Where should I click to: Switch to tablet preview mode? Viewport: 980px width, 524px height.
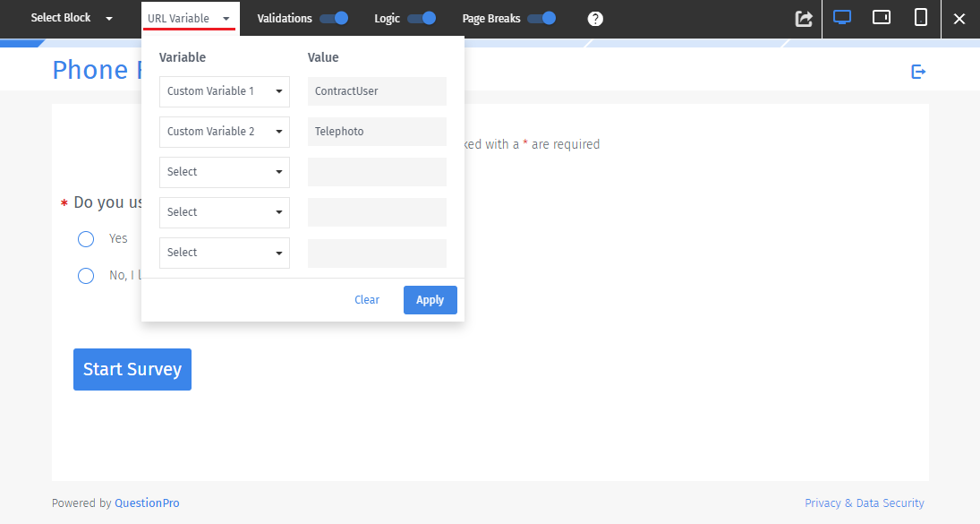coord(881,18)
